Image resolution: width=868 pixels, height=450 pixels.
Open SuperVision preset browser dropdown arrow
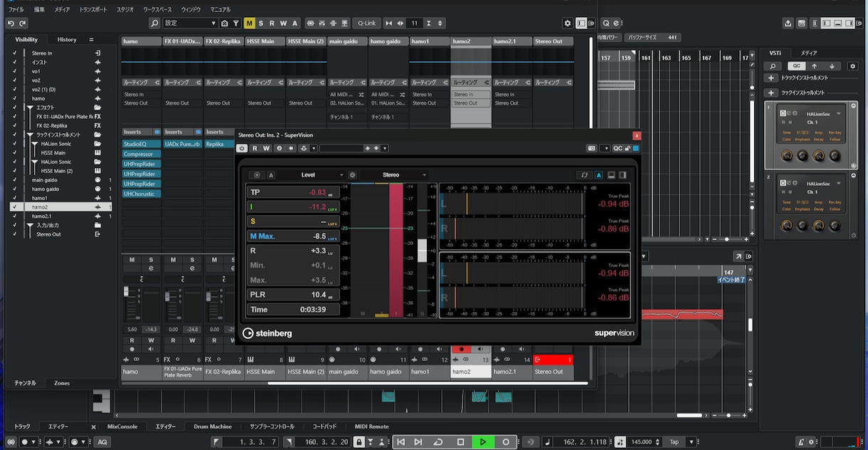[x=385, y=148]
